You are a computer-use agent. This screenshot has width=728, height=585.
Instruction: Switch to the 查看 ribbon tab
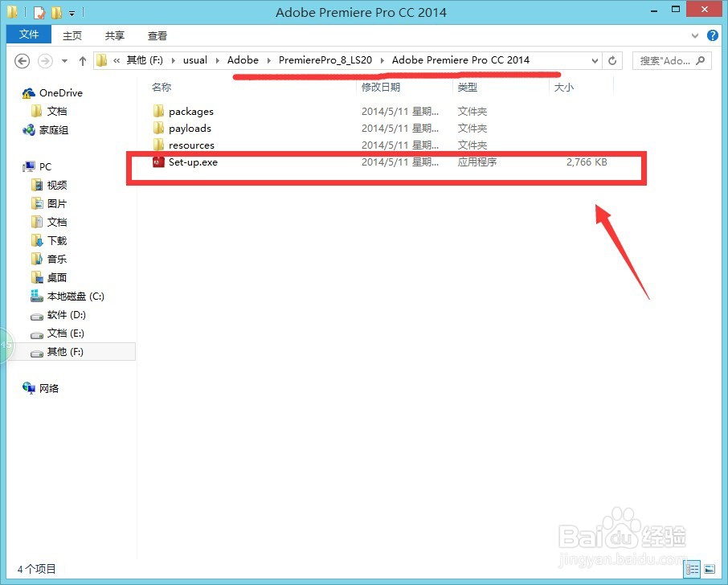[157, 35]
